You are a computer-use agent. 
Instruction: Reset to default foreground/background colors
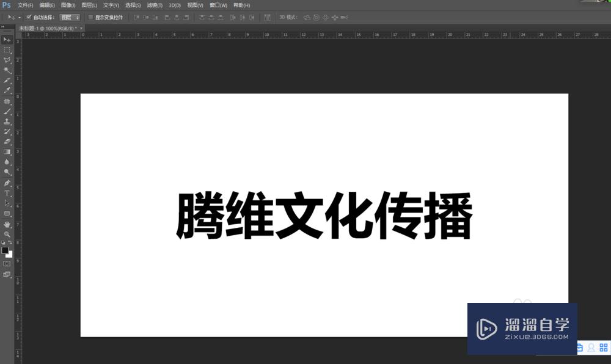click(x=3, y=242)
